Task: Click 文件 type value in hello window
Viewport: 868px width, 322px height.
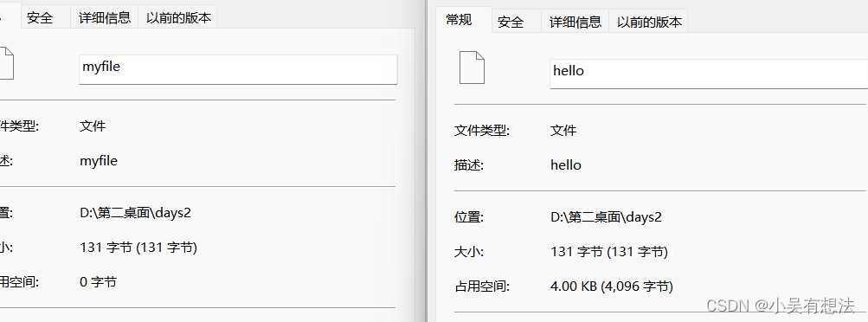Action: 563,131
